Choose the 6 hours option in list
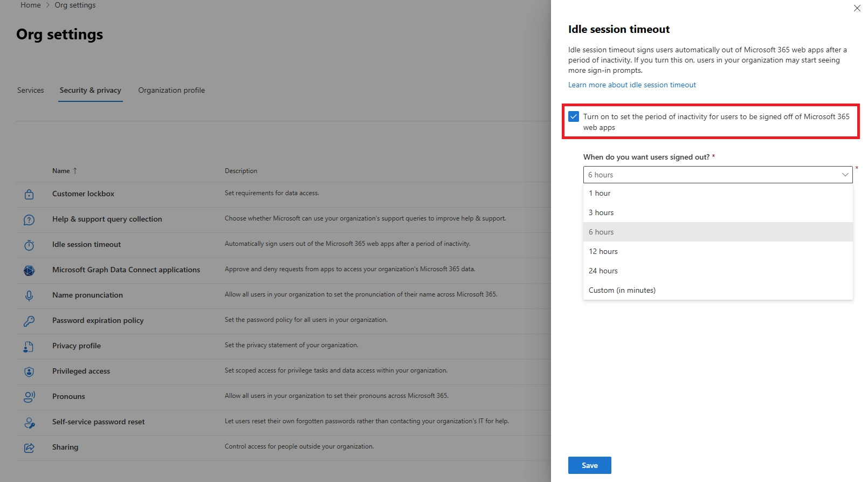The image size is (868, 482). pyautogui.click(x=718, y=232)
